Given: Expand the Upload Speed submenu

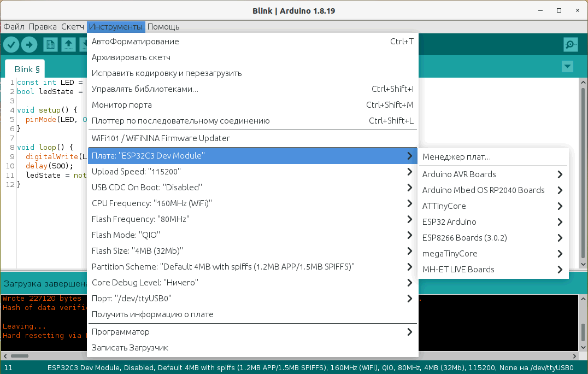Looking at the screenshot, I should tap(253, 172).
